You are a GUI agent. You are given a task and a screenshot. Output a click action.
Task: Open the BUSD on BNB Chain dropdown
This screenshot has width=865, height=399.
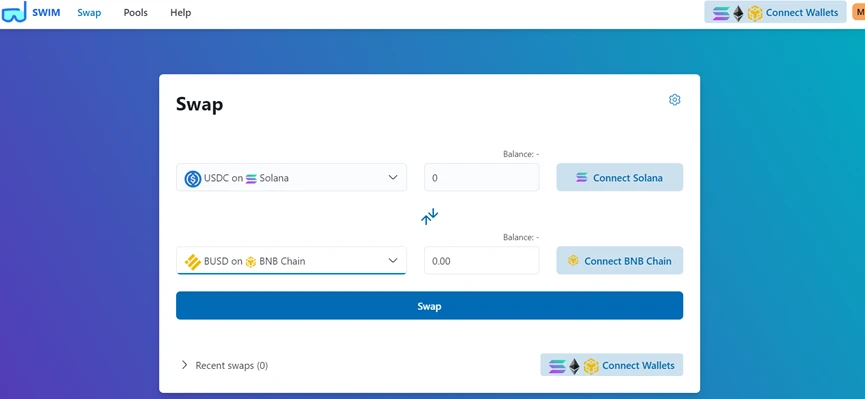[291, 260]
